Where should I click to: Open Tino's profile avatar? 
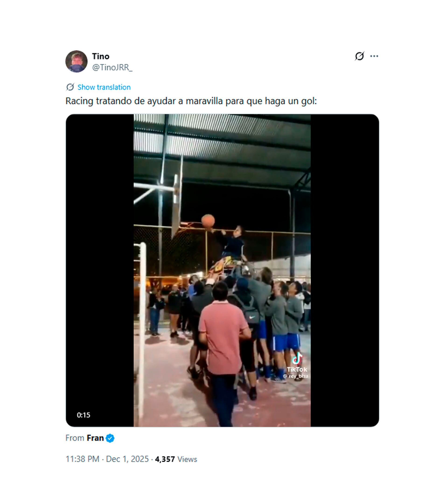pos(76,62)
